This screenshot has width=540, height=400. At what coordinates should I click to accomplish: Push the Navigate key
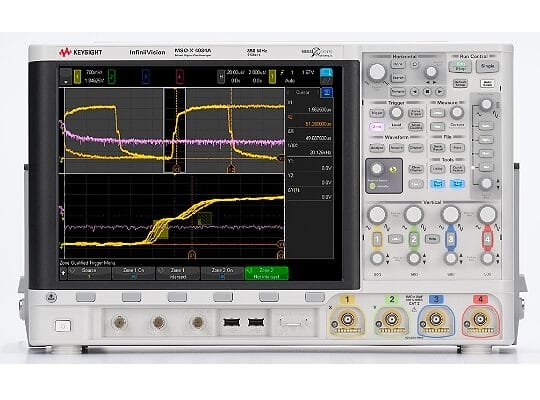398,92
